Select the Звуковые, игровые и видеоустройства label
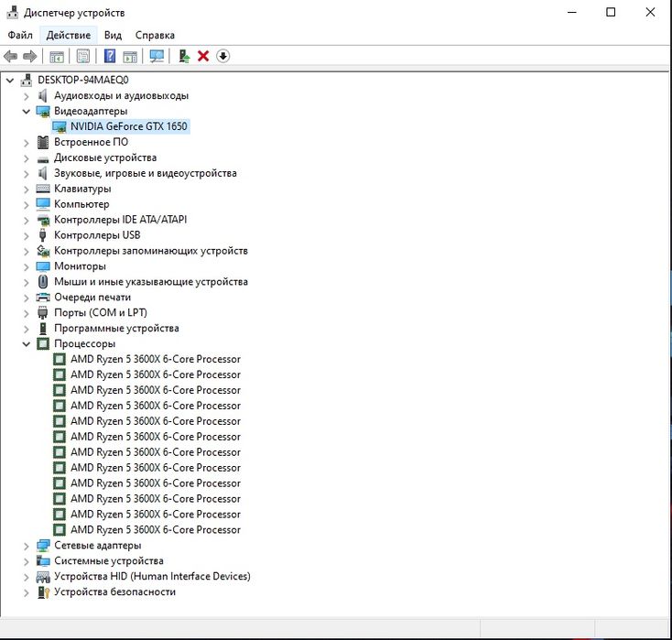 146,173
